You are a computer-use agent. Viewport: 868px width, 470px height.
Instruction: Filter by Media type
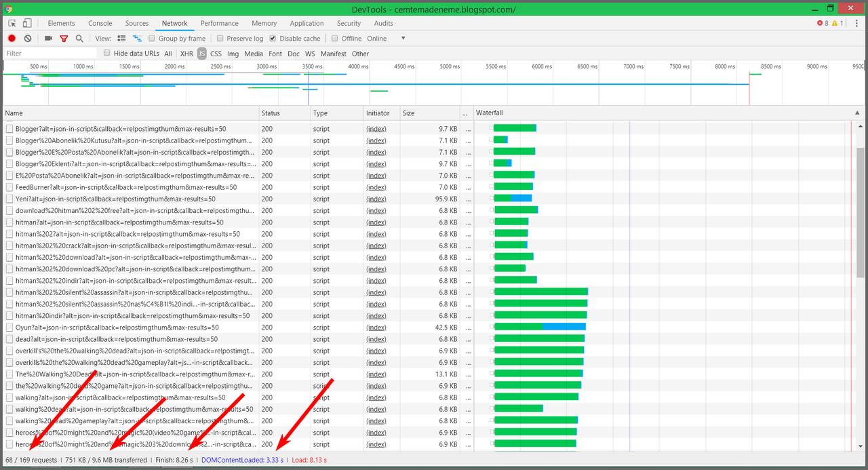(254, 54)
